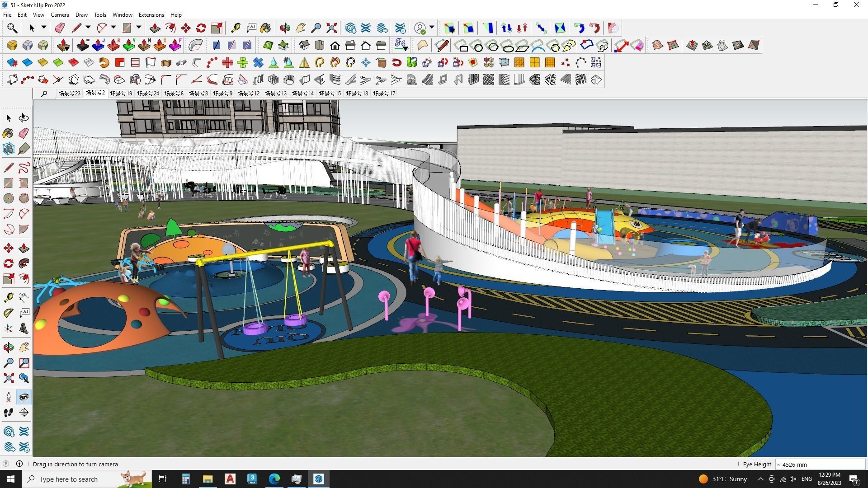Open the Extensions menu
This screenshot has width=868, height=488.
[x=151, y=15]
